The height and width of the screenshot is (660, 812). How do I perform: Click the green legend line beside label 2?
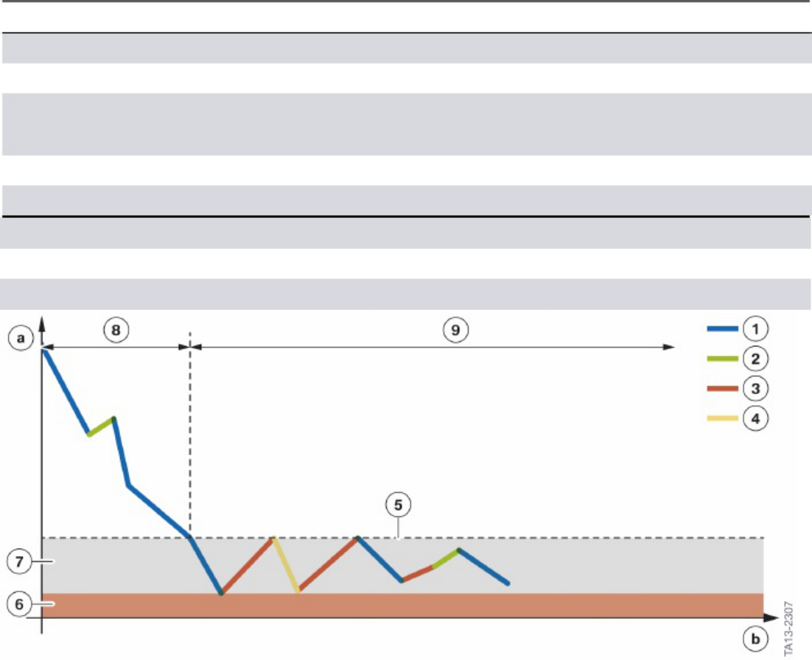(x=722, y=359)
